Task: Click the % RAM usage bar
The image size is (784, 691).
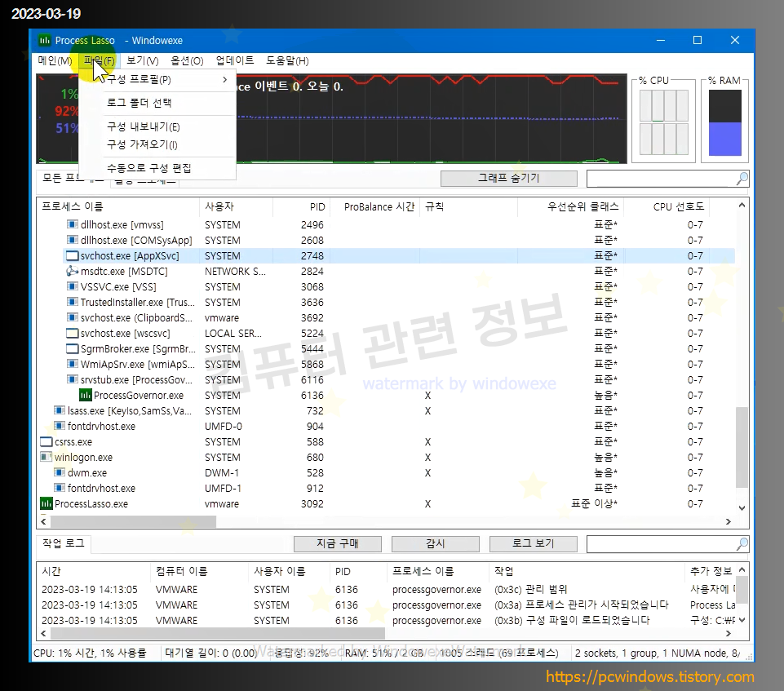Action: click(x=724, y=122)
